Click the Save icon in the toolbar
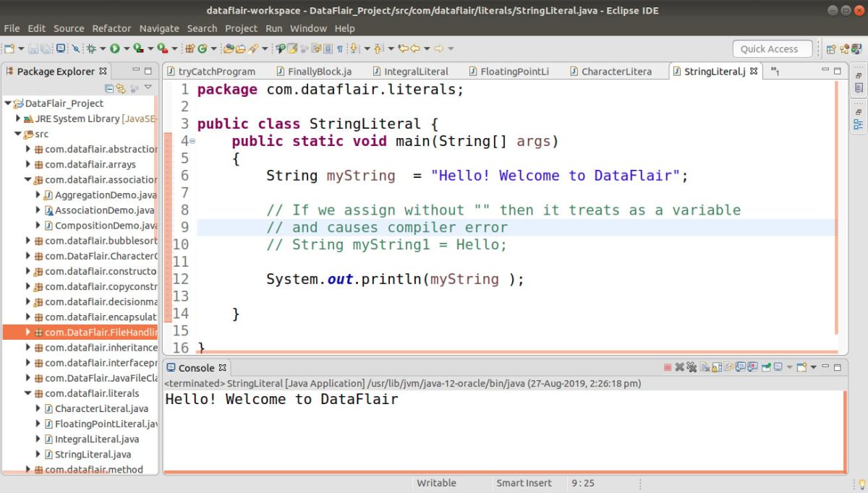The image size is (868, 493). coord(33,48)
